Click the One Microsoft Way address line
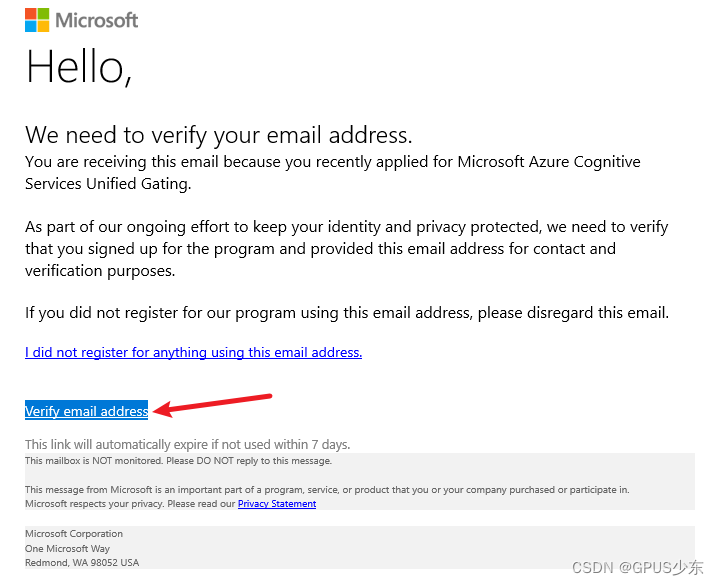The image size is (719, 585). pyautogui.click(x=67, y=548)
